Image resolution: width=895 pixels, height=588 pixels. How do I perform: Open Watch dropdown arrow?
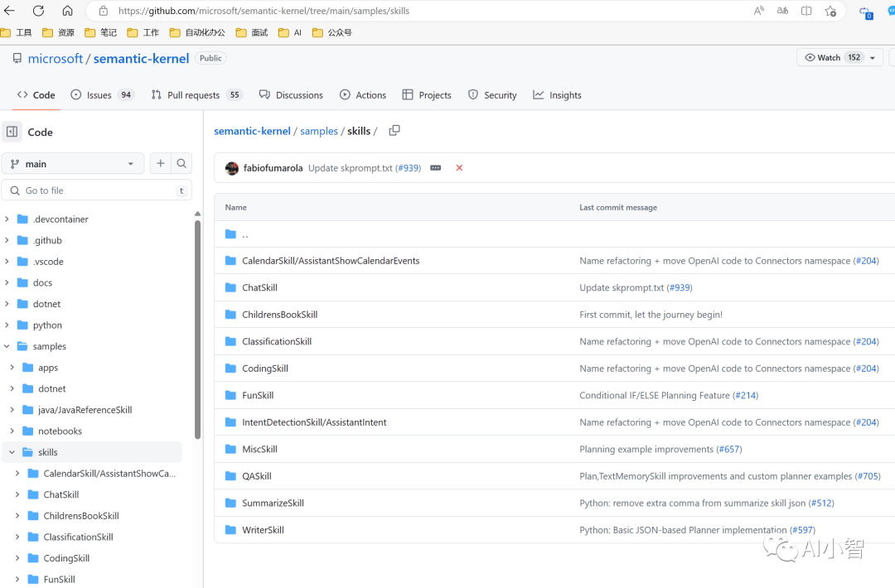pyautogui.click(x=872, y=58)
